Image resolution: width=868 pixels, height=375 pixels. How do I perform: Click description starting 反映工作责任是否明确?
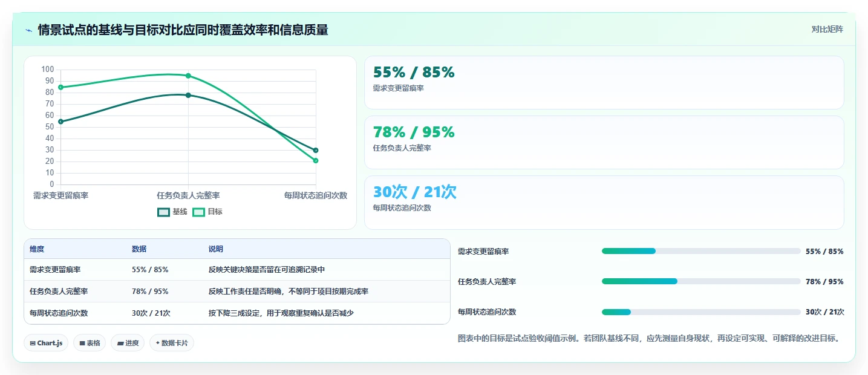(x=289, y=292)
